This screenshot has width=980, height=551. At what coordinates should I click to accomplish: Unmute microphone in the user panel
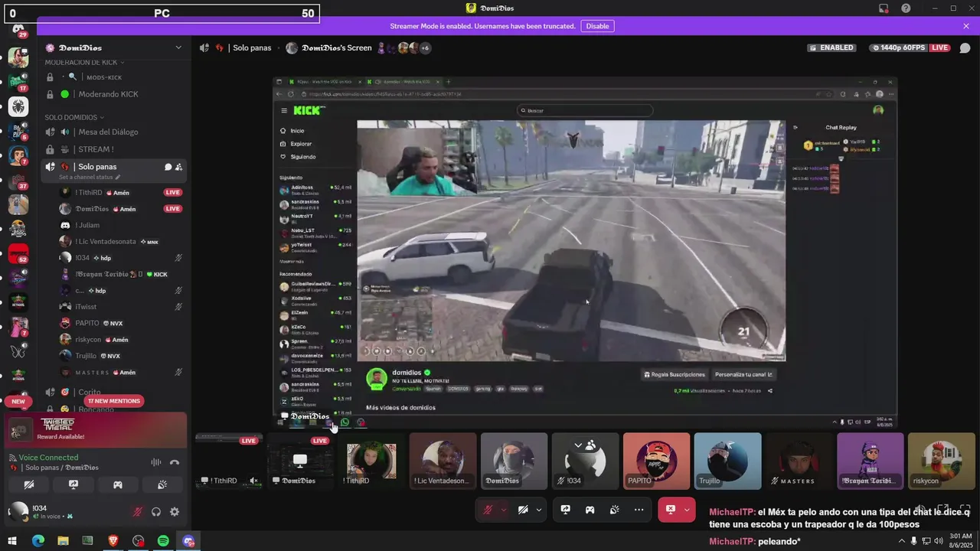click(138, 512)
